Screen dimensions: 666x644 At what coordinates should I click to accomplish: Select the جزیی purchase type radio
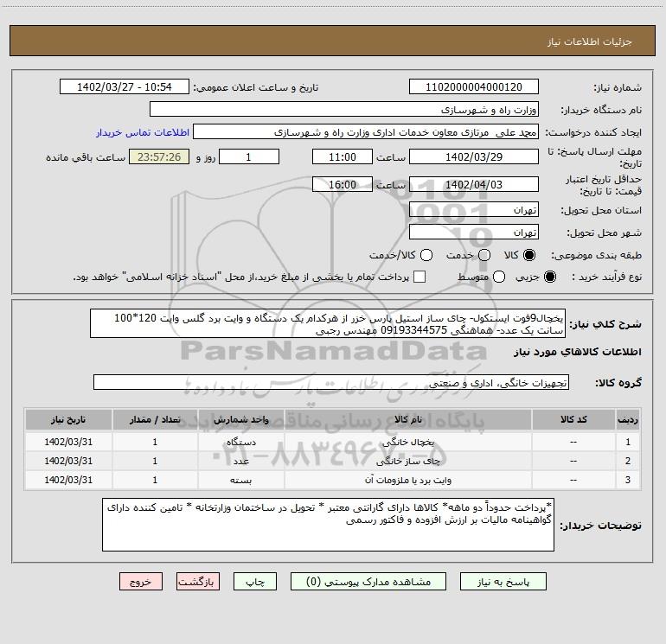click(x=549, y=277)
